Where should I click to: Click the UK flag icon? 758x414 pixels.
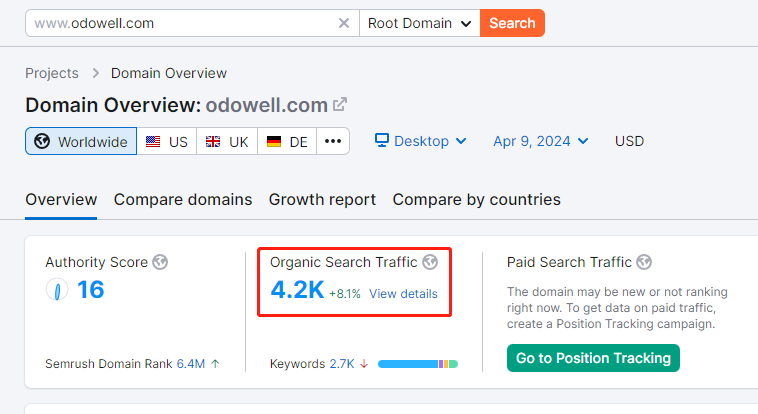pos(213,141)
